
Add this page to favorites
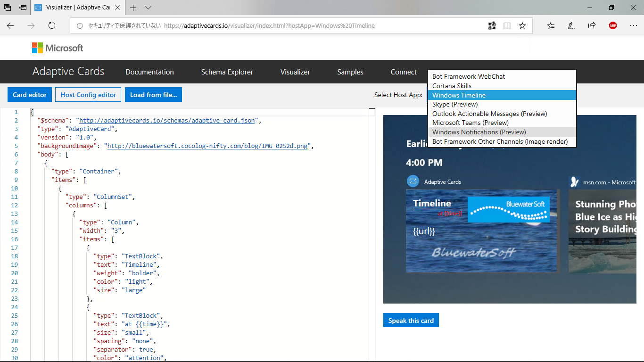pos(522,26)
